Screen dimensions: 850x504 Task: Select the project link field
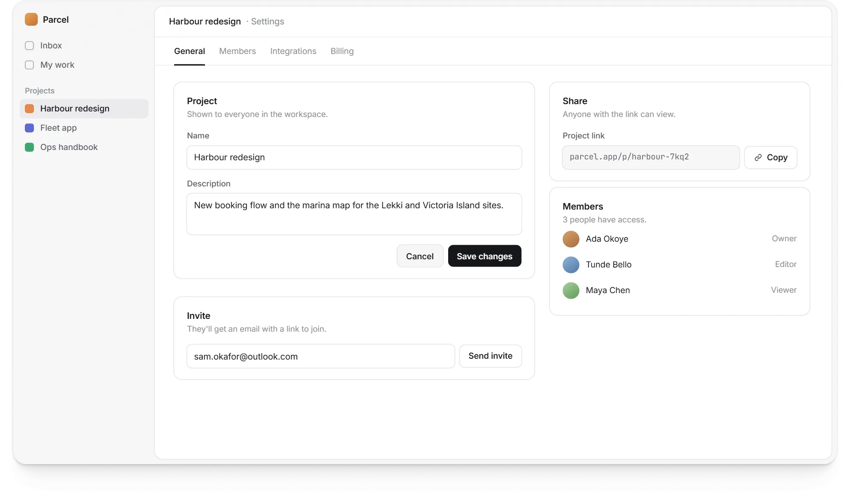click(x=651, y=157)
